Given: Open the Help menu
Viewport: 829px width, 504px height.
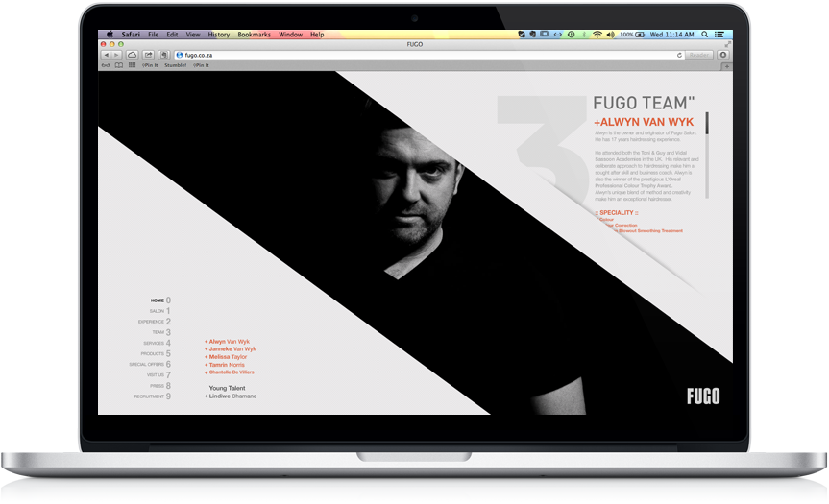Looking at the screenshot, I should pyautogui.click(x=317, y=35).
